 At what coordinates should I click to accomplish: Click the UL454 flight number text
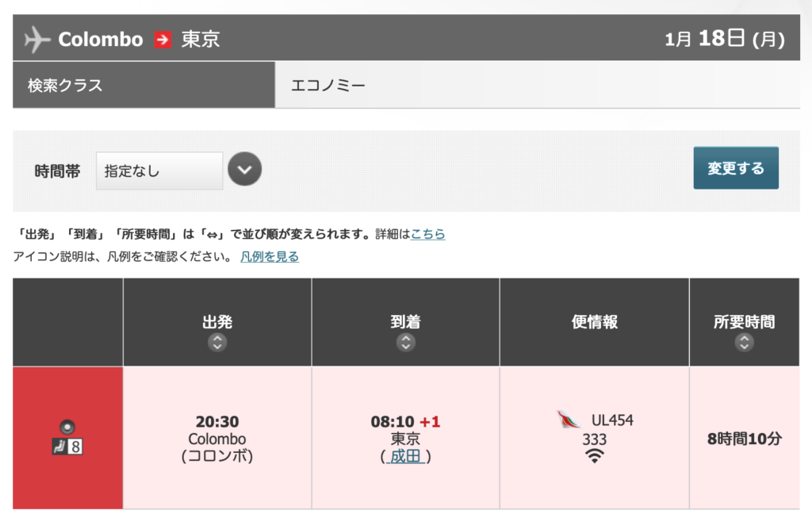pyautogui.click(x=612, y=420)
